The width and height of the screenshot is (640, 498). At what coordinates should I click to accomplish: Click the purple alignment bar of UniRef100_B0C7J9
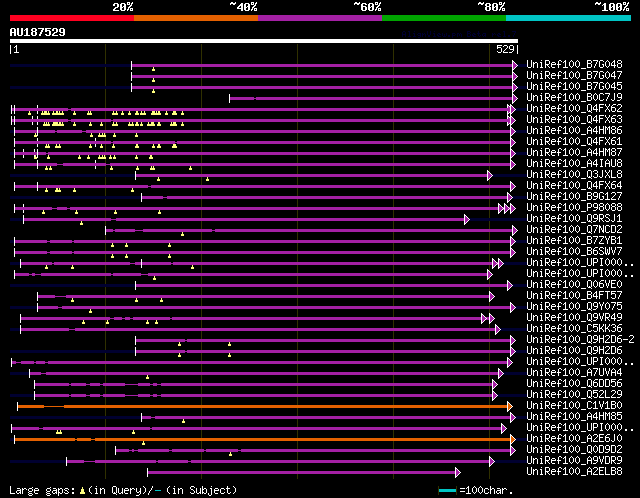pyautogui.click(x=373, y=98)
